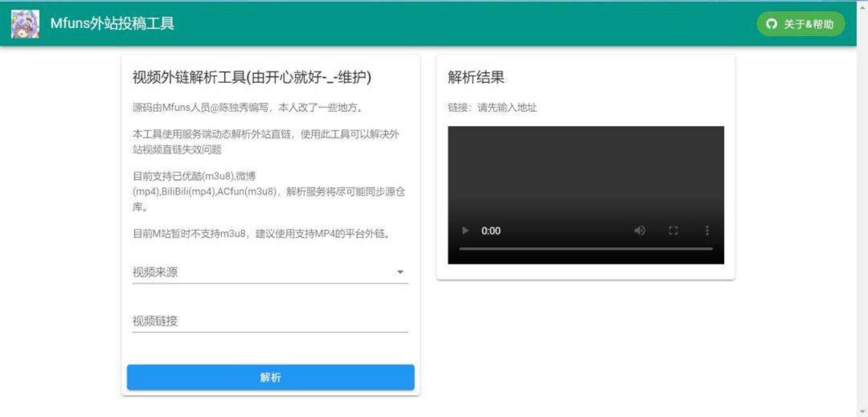Click the Mfuns外站投稿工具 title
This screenshot has width=868, height=417.
click(x=113, y=24)
